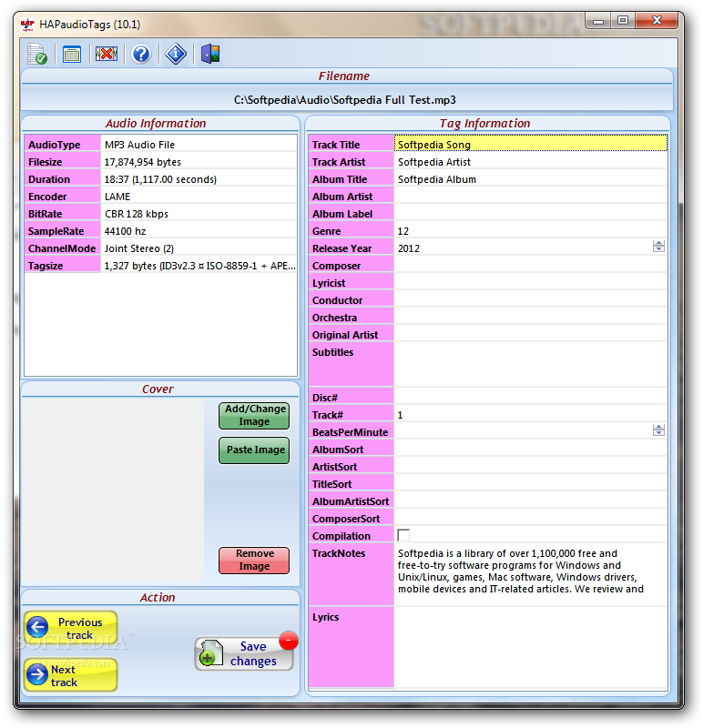Click the 'AudioType' label cell

pos(62,144)
